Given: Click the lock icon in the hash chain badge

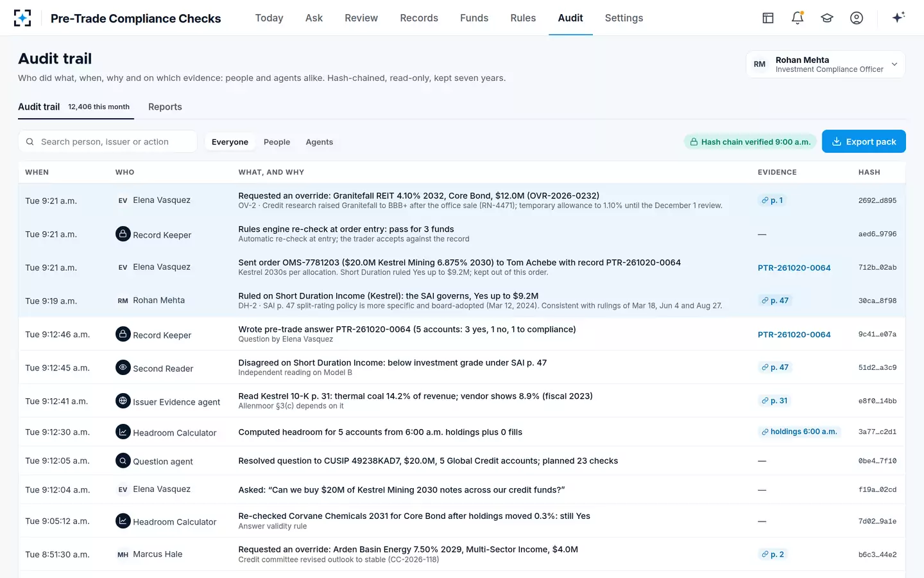Looking at the screenshot, I should tap(694, 142).
